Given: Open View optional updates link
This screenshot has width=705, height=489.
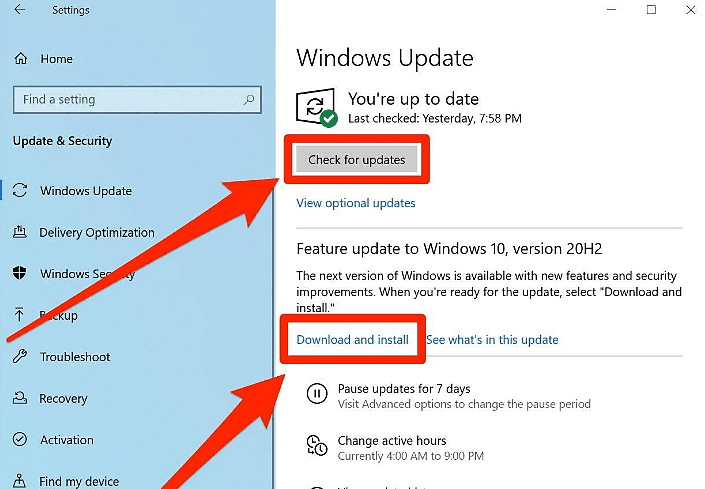Looking at the screenshot, I should click(x=356, y=203).
